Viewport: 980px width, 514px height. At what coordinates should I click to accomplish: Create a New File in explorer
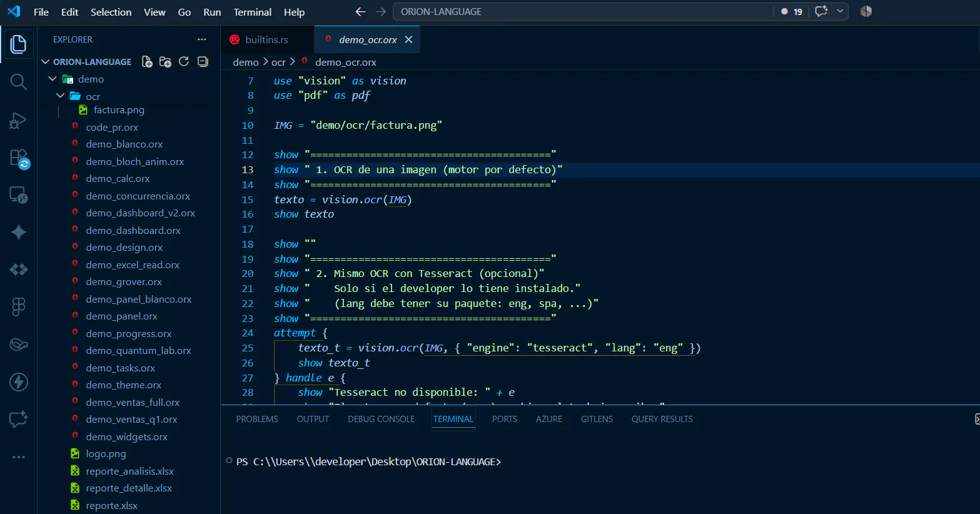(147, 61)
